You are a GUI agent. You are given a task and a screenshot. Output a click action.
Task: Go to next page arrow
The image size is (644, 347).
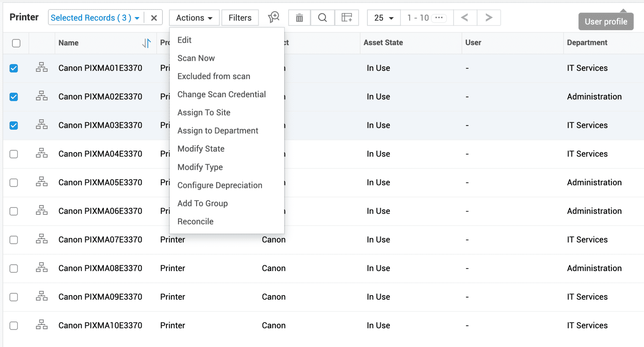[x=488, y=18]
